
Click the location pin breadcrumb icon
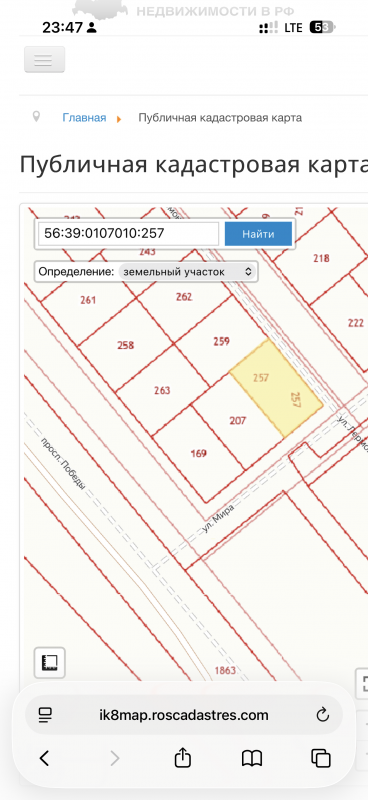pyautogui.click(x=36, y=117)
